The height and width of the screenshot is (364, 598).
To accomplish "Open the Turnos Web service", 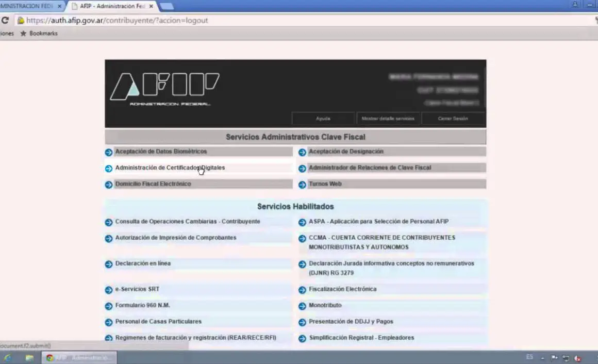I will (325, 184).
